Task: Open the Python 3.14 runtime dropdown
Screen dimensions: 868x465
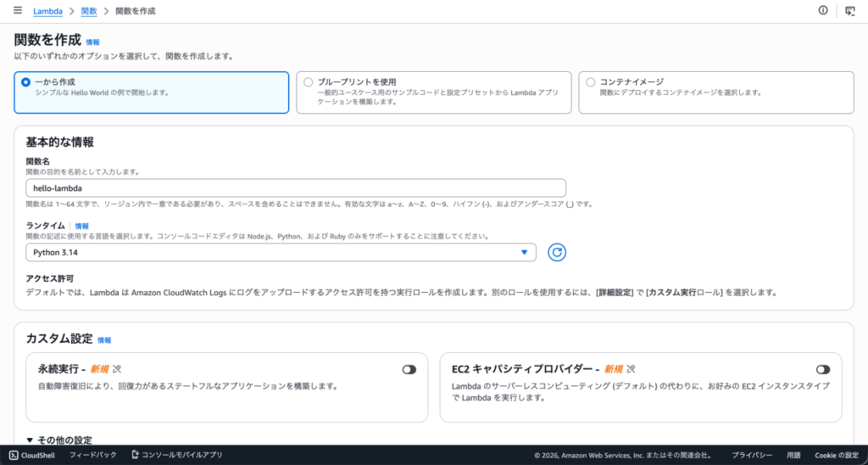Action: (x=281, y=252)
